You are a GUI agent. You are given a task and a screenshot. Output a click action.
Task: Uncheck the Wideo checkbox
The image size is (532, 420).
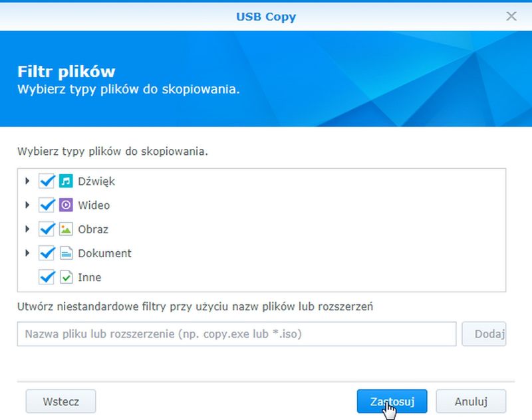click(47, 205)
